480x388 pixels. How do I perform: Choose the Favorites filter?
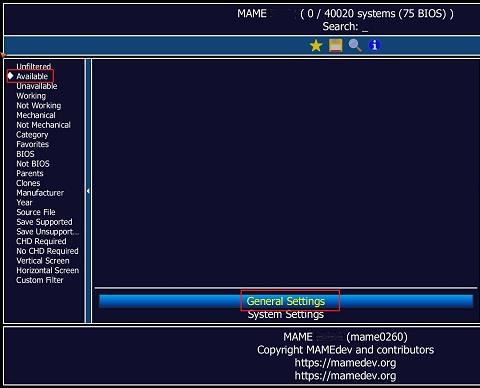click(x=33, y=144)
